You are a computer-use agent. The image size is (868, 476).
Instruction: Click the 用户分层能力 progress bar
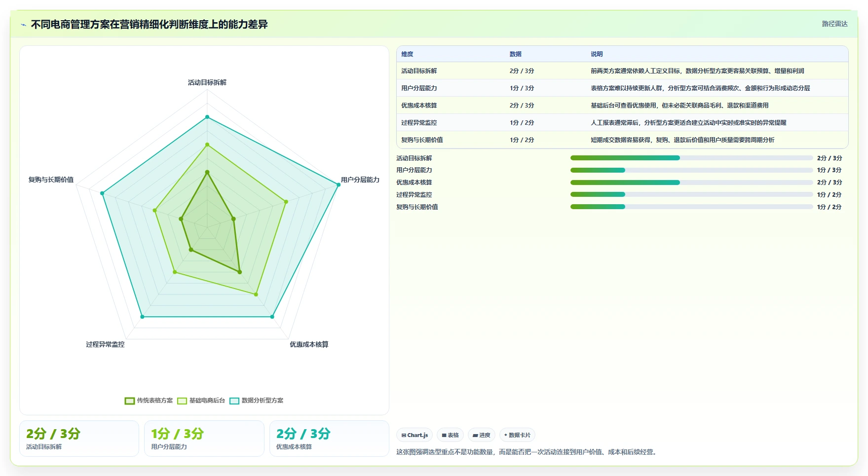coord(691,170)
